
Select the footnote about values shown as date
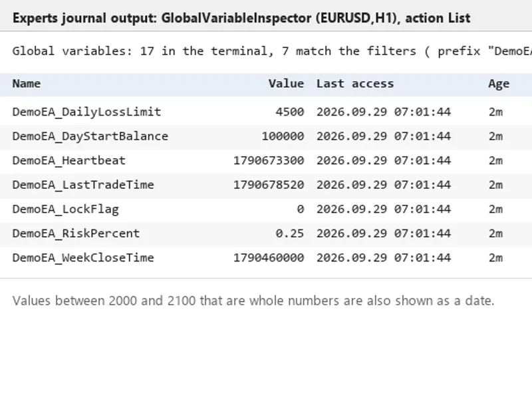253,301
